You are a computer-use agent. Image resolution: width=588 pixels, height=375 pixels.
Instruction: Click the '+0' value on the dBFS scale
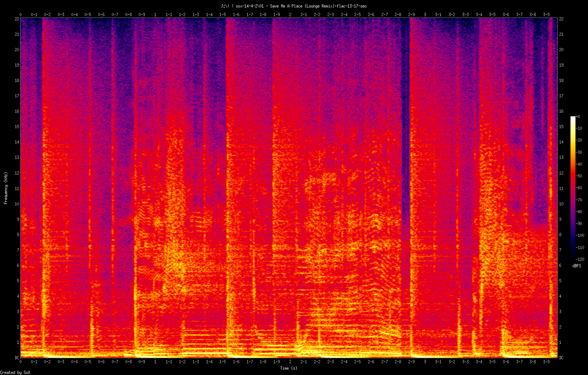pos(578,117)
